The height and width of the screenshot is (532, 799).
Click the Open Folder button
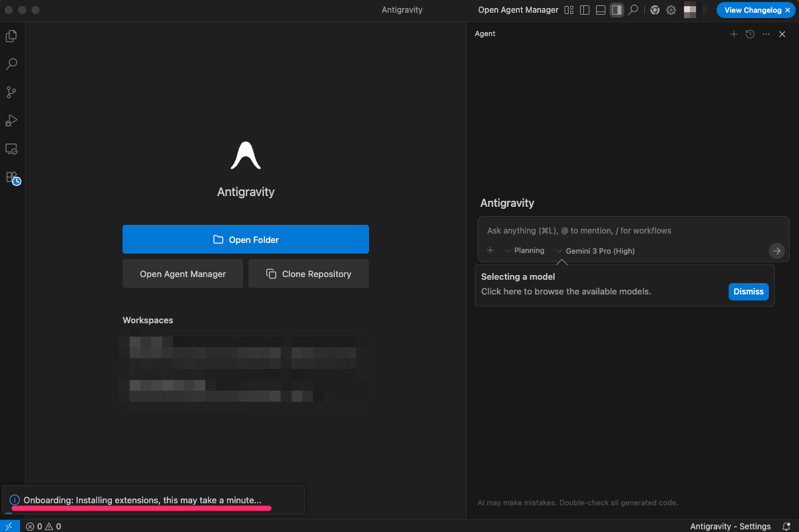246,240
